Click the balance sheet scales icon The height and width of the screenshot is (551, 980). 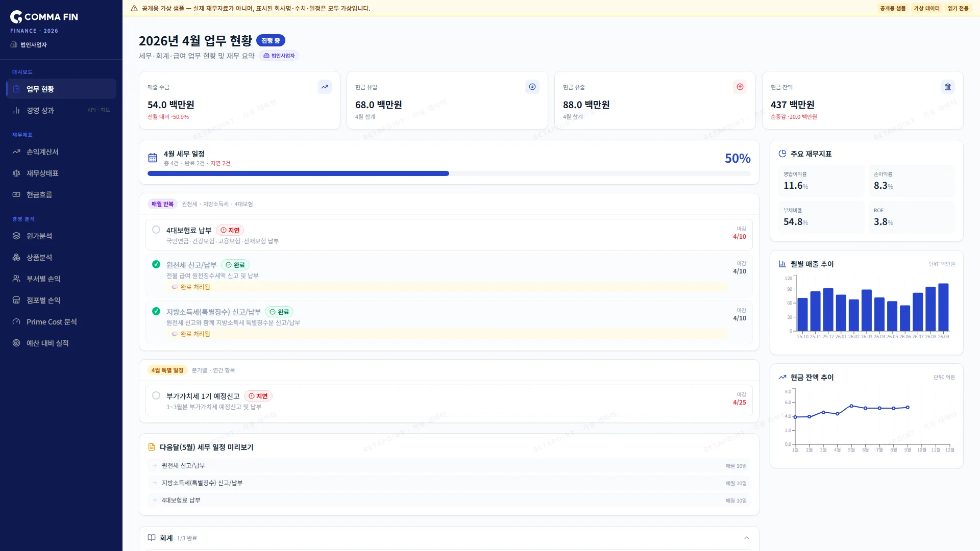(16, 173)
